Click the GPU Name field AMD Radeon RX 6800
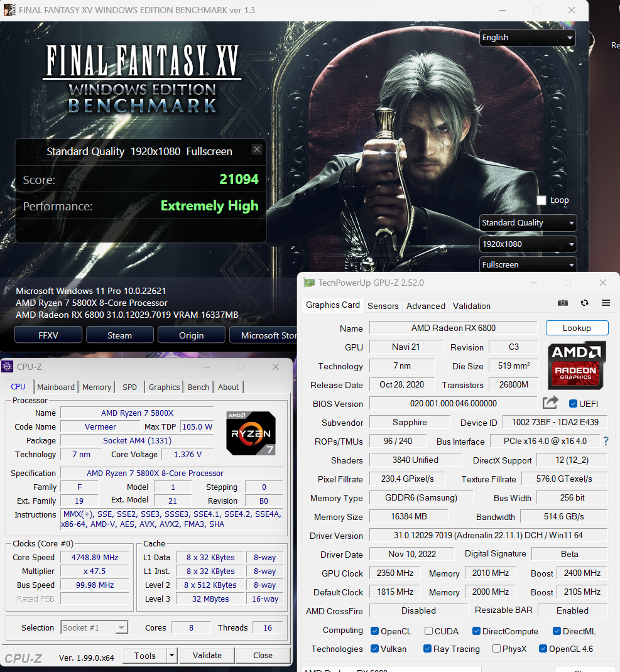620x672 pixels. pos(453,328)
